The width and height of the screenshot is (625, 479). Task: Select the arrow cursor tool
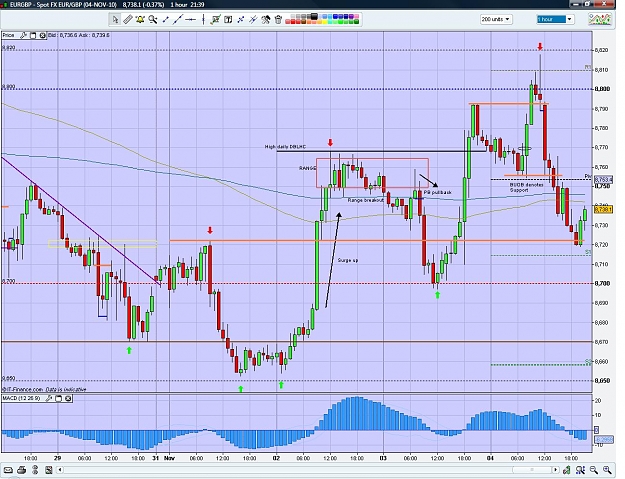[x=115, y=19]
